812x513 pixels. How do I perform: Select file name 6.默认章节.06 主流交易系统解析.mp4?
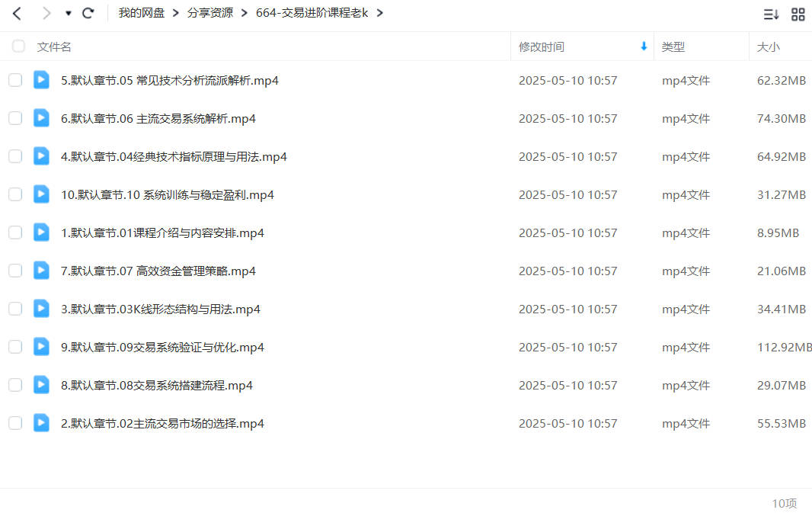click(158, 119)
